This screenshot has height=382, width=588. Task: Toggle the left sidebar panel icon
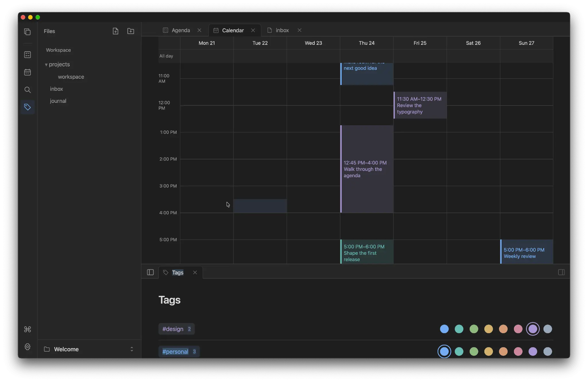tap(150, 272)
